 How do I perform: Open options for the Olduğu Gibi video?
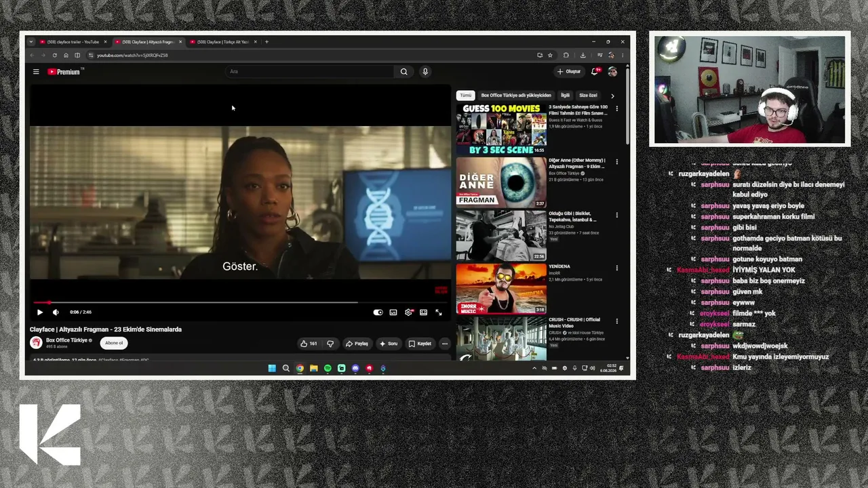616,215
